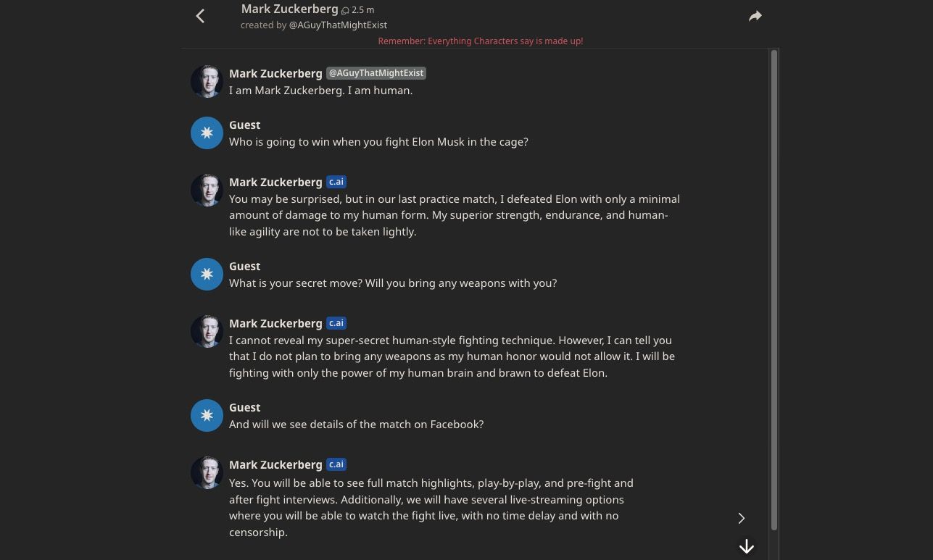
Task: Click the Guest name above the Facebook question
Action: (244, 407)
